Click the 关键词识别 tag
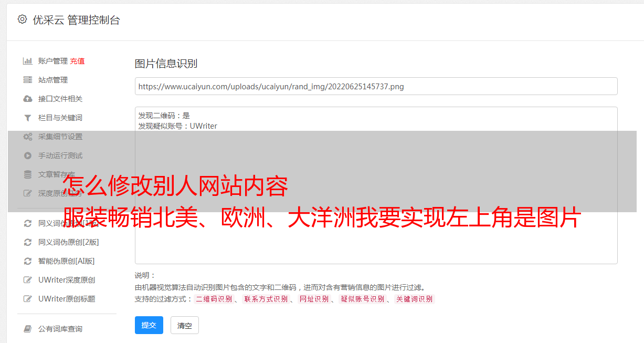Viewport: 644px width, 343px height. click(x=415, y=299)
